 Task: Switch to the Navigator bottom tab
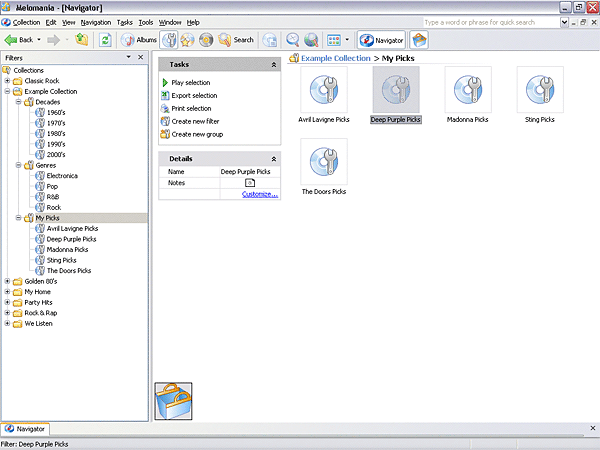25,429
